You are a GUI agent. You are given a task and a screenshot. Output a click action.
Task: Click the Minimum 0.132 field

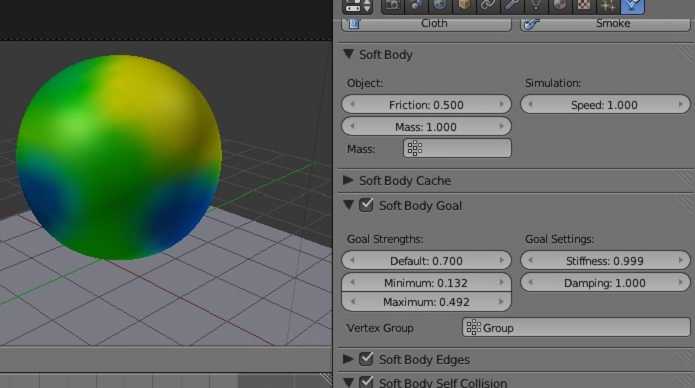click(426, 282)
